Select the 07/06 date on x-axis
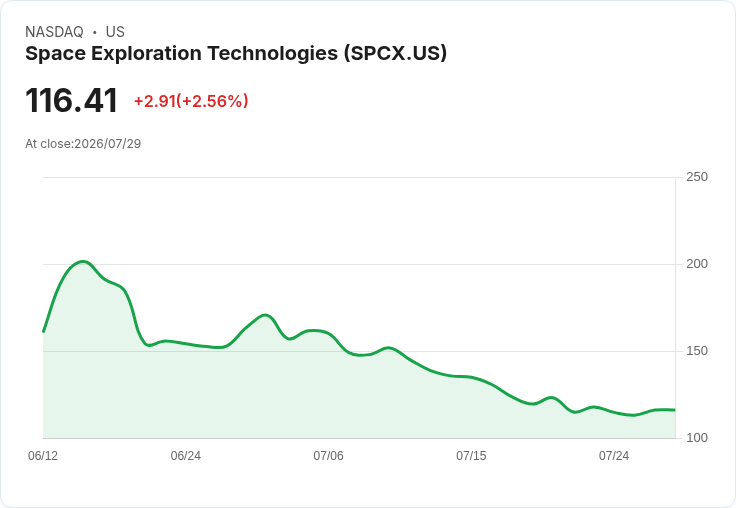Screen dimensions: 736x508 [328, 456]
